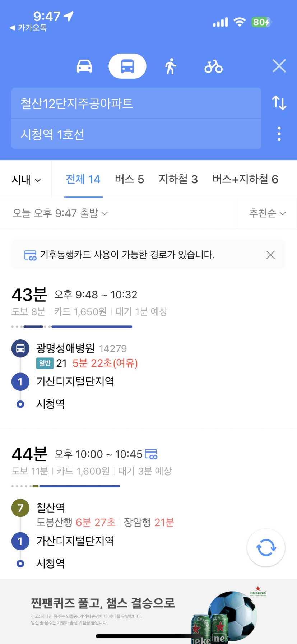Edit the destination 시청역 1호선 field
Screen dimensions: 297x644
pyautogui.click(x=136, y=134)
